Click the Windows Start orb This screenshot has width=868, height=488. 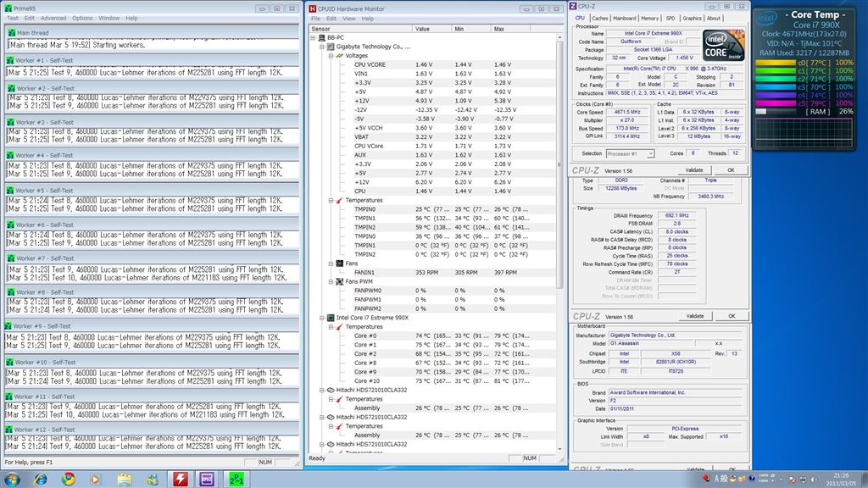[x=12, y=479]
